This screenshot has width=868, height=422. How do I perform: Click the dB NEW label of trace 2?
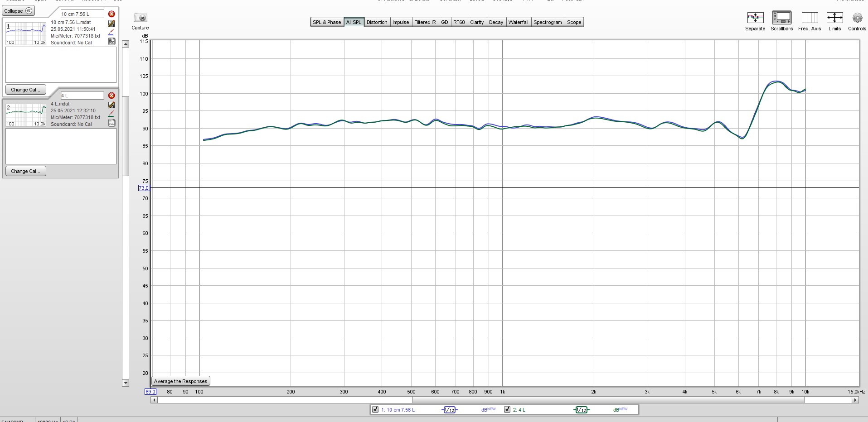coord(620,410)
